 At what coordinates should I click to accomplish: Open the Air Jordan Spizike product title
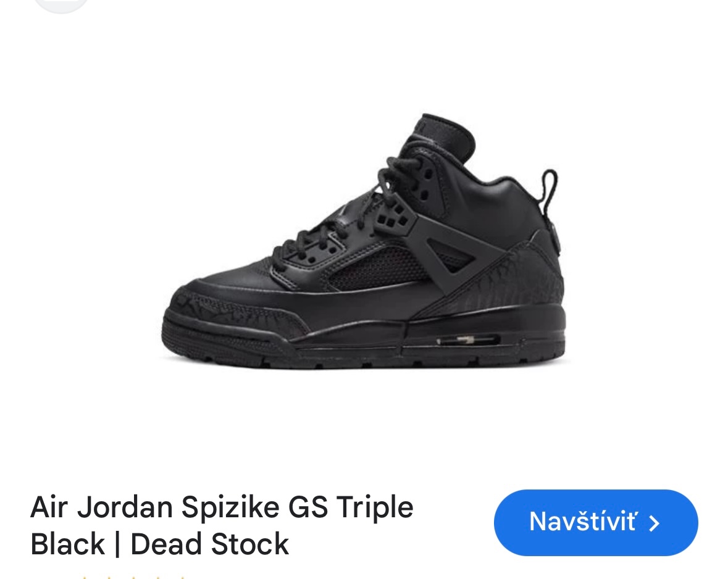click(222, 525)
